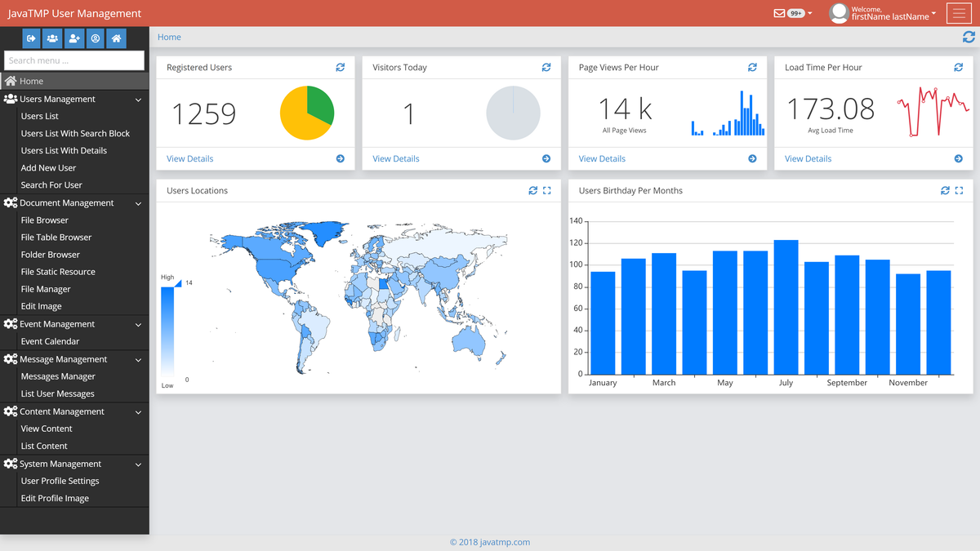Select the users group quick-access icon
980x551 pixels.
click(52, 38)
